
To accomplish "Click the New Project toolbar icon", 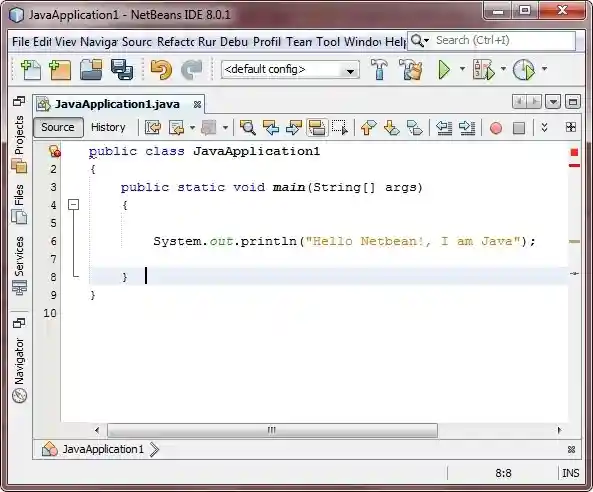I will (60, 70).
